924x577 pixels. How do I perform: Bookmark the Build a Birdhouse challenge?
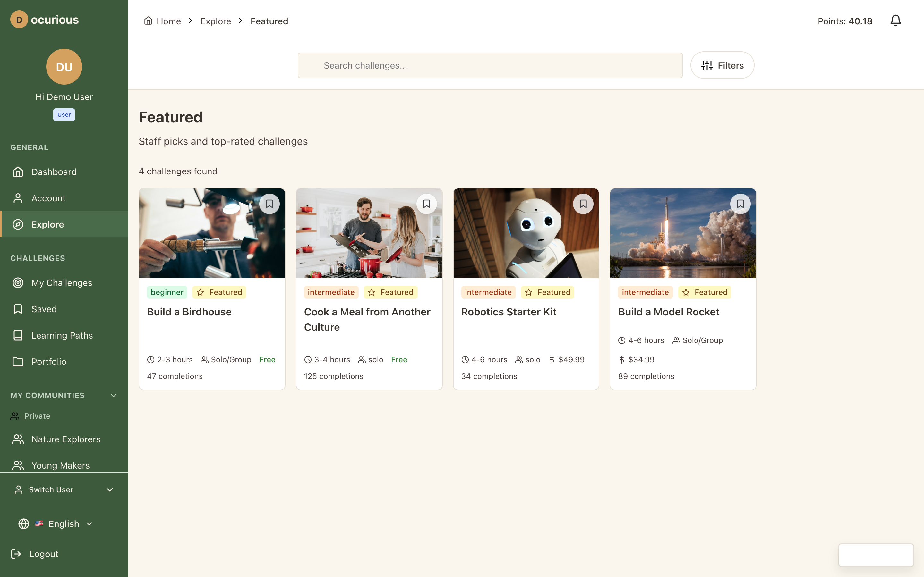269,204
